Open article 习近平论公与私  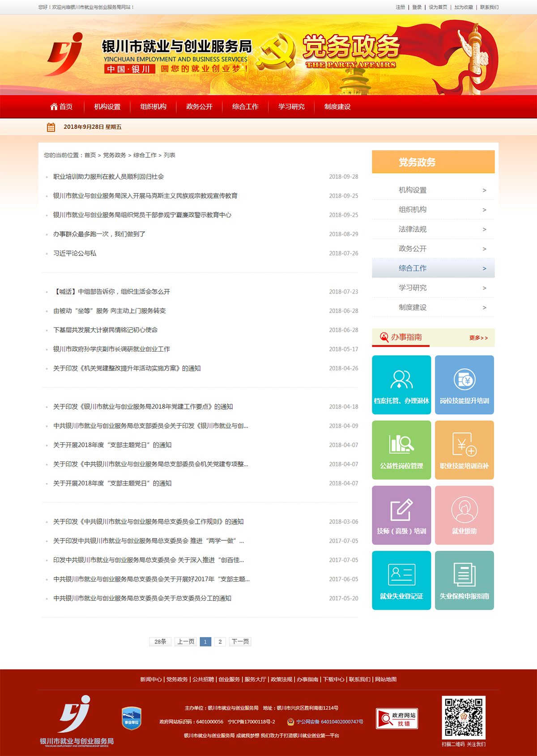coord(75,253)
